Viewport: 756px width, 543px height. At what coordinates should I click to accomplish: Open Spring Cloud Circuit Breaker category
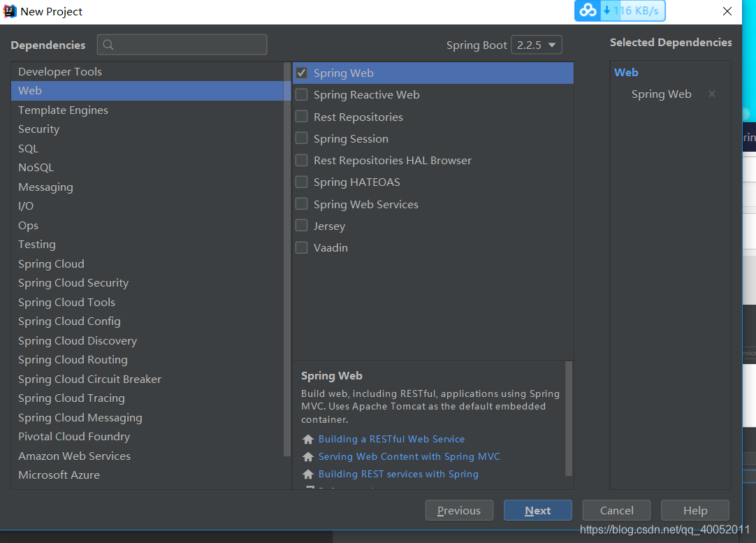click(x=147, y=379)
